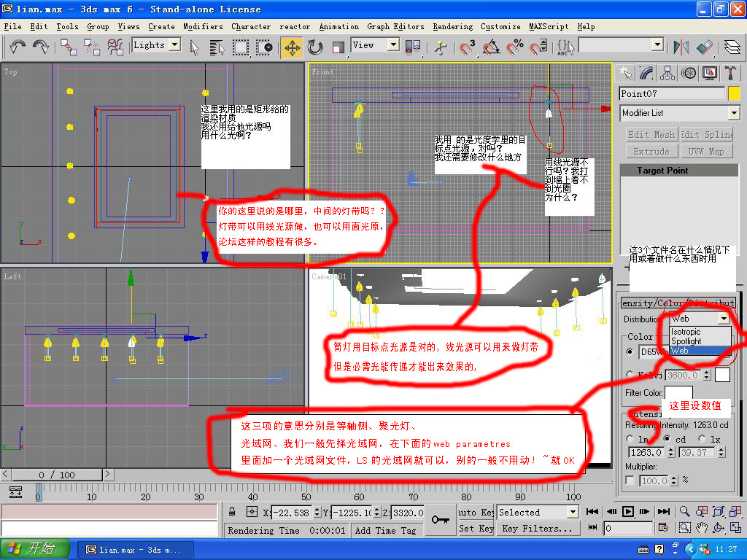
Task: Choose Isotropic from the distribution list
Action: [700, 332]
